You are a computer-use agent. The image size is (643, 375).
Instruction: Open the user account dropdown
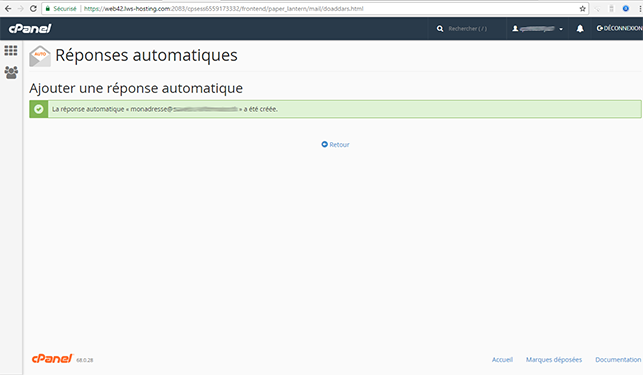[538, 29]
